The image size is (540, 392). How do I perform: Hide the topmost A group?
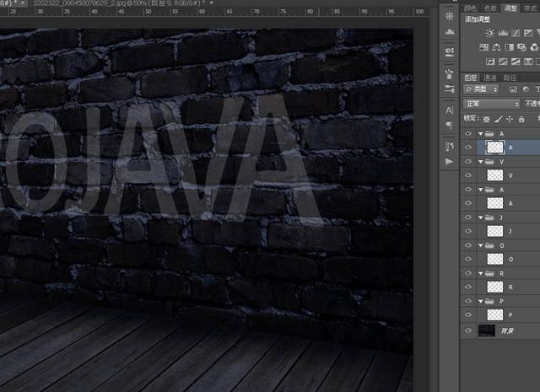tap(468, 133)
